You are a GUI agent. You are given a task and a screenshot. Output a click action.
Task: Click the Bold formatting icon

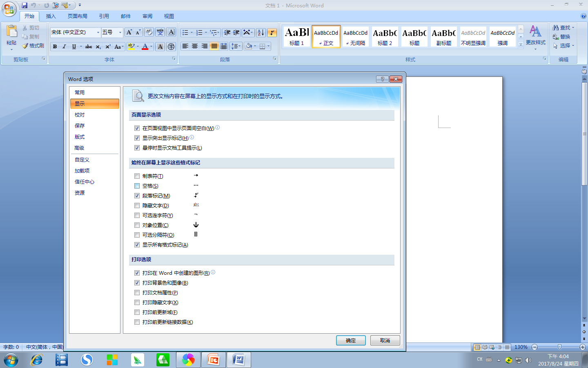pos(55,47)
